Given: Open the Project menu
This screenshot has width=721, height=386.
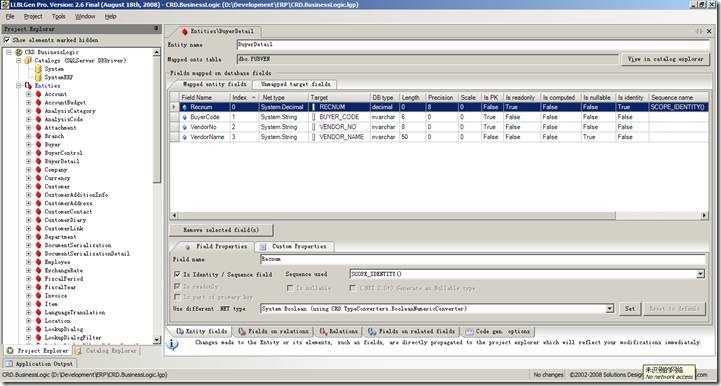Looking at the screenshot, I should [33, 17].
